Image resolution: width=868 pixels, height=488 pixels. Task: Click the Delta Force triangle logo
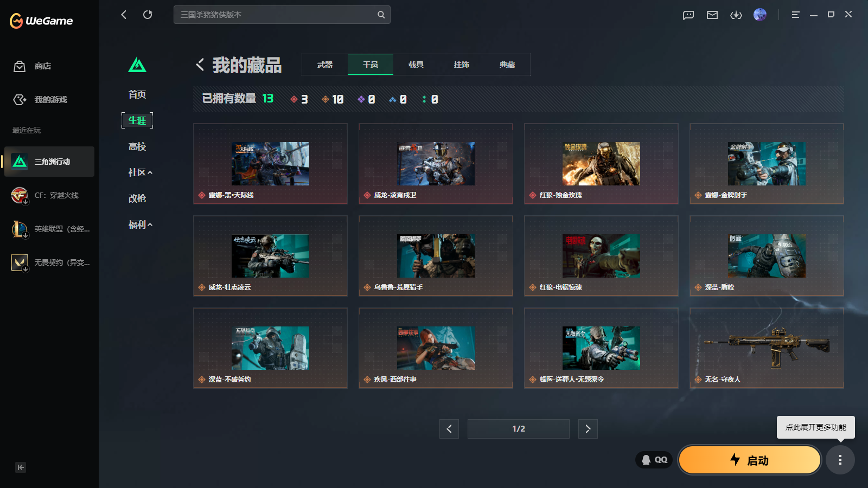[137, 65]
